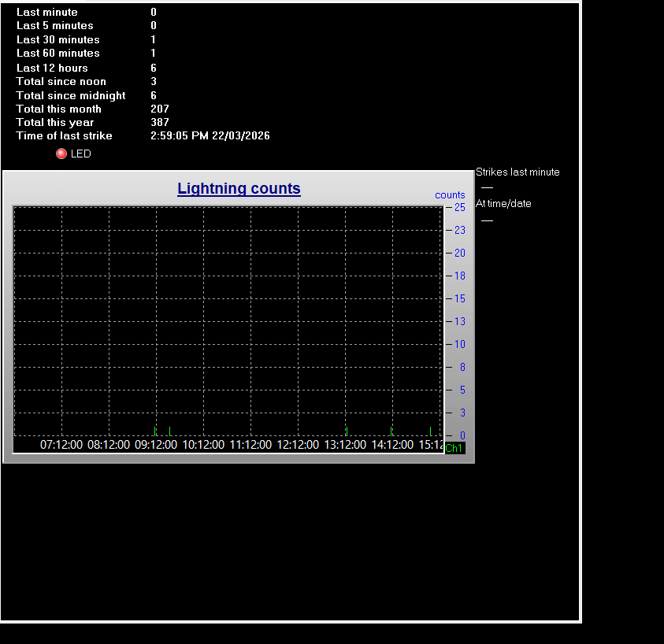Select the Total this year label

tap(55, 122)
